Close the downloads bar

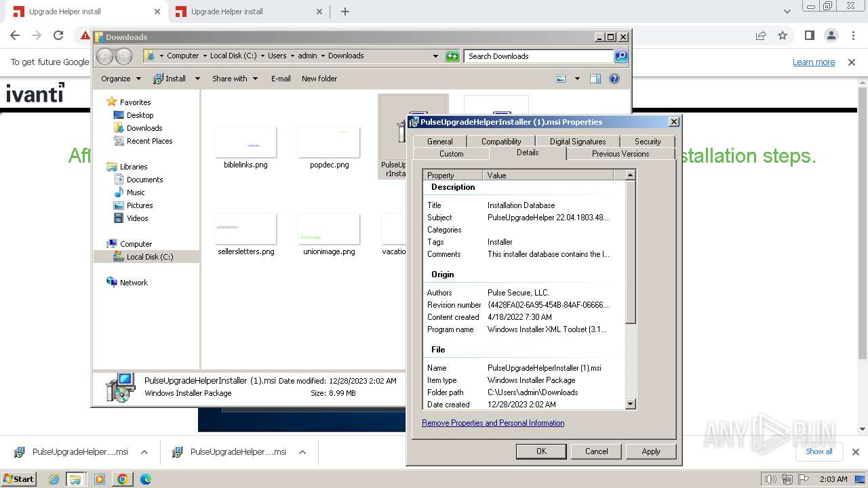tap(855, 452)
